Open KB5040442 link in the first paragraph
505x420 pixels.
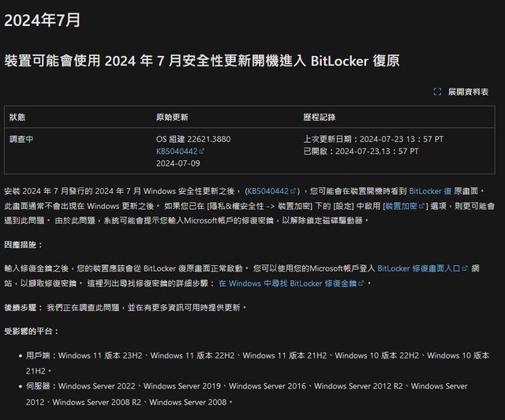coord(269,191)
